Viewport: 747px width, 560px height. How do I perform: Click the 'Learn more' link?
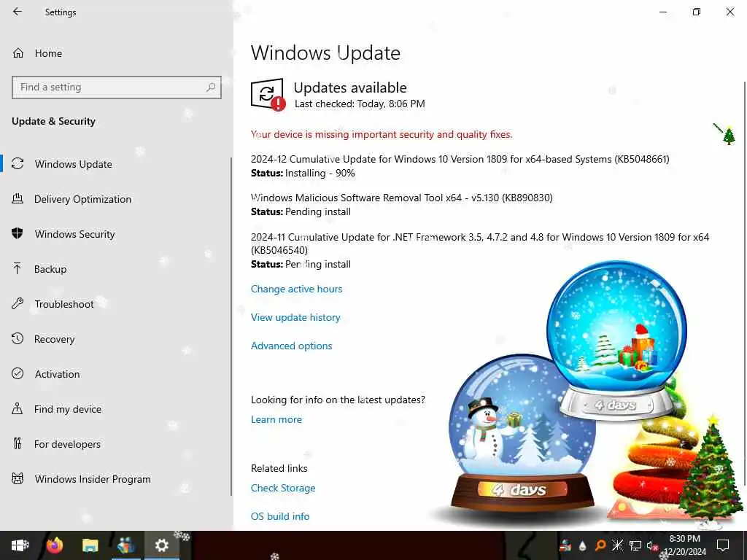click(x=276, y=419)
